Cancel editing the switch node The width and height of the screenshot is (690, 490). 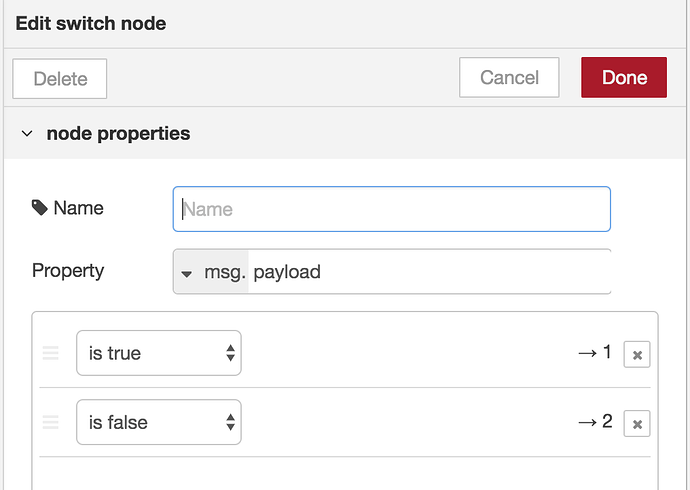[509, 77]
